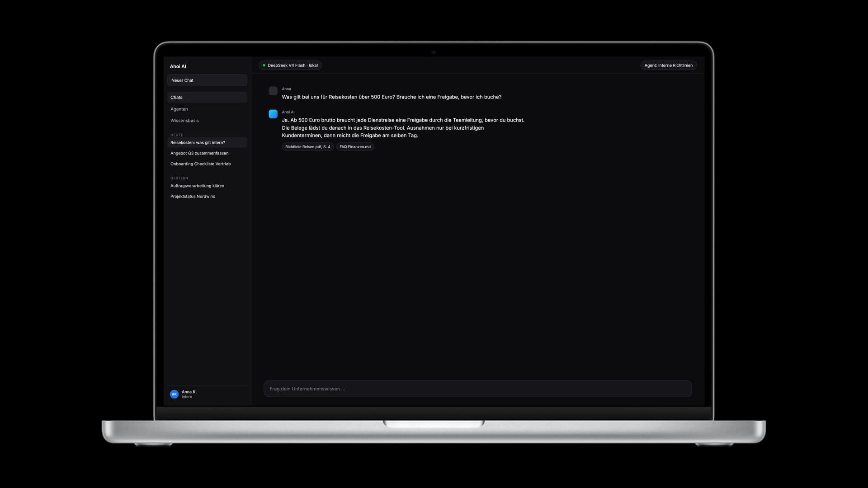Click the Anna K. profile name

[189, 392]
